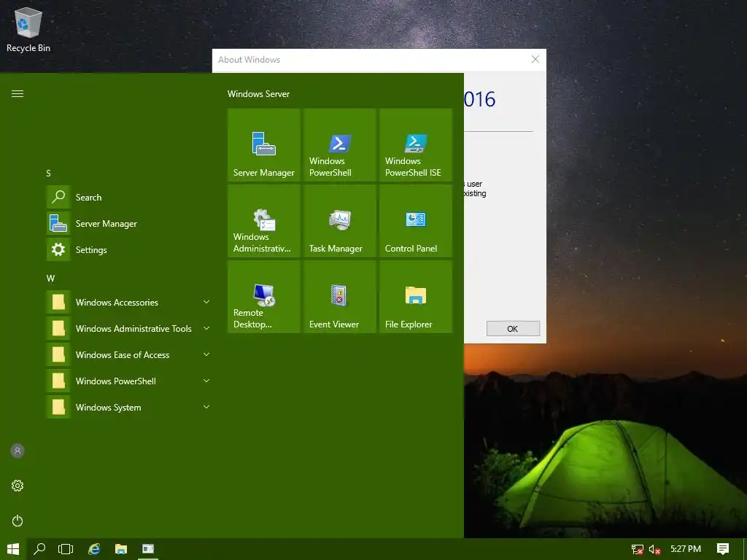Launch the Windows PowerShell tile
Viewport: 747px width, 560px height.
340,145
